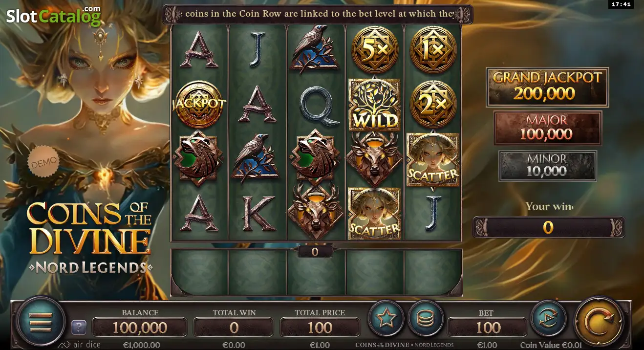The height and width of the screenshot is (350, 644).
Task: Click the Balance display showing 100,000
Action: click(x=140, y=328)
